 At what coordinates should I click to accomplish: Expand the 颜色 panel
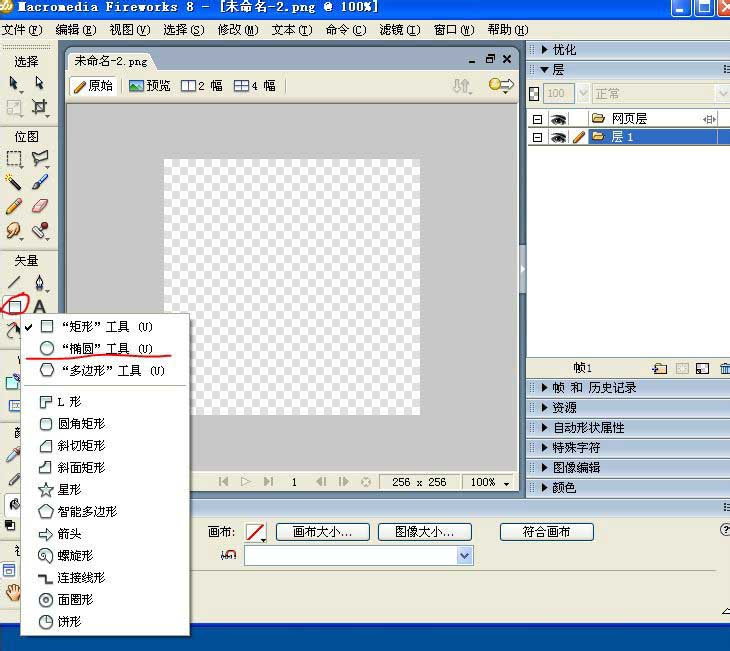coord(545,488)
